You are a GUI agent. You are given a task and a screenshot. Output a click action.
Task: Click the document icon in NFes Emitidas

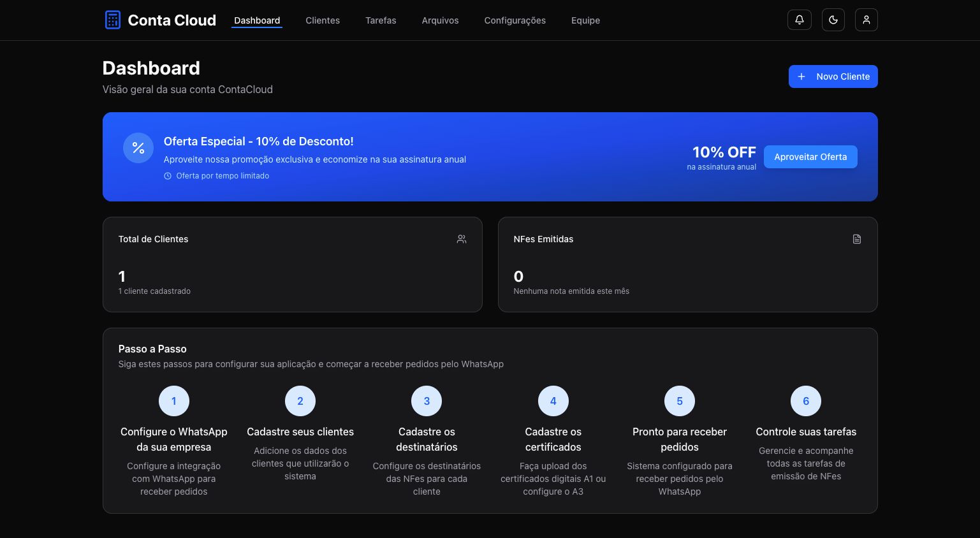click(856, 239)
